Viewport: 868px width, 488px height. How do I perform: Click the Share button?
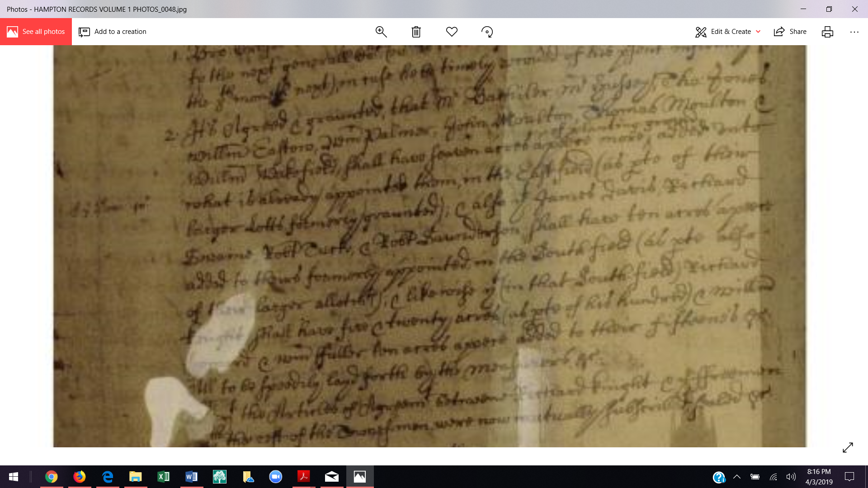tap(790, 32)
